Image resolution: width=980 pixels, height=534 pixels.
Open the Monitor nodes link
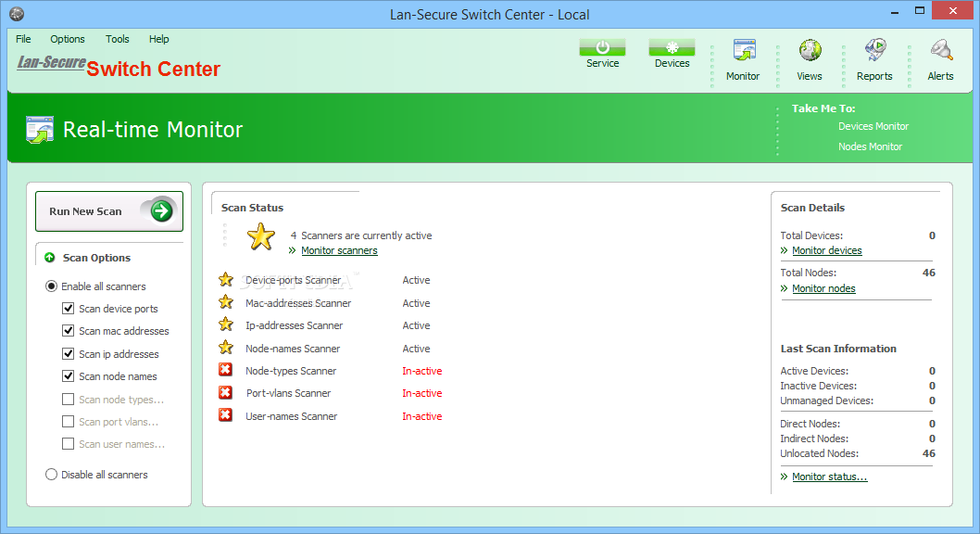[823, 288]
